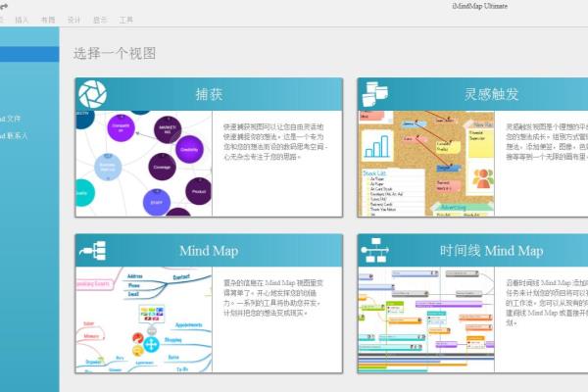Image resolution: width=588 pixels, height=392 pixels.
Task: Click the Mind Map branches preview thumbnail
Action: [144, 319]
